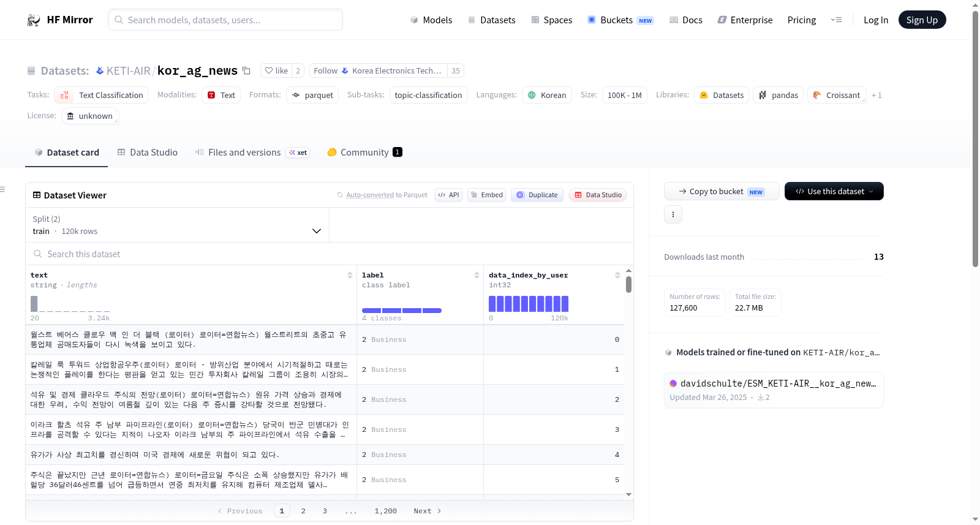The height and width of the screenshot is (525, 980).
Task: Select the 100K - 1M size tag
Action: [624, 95]
